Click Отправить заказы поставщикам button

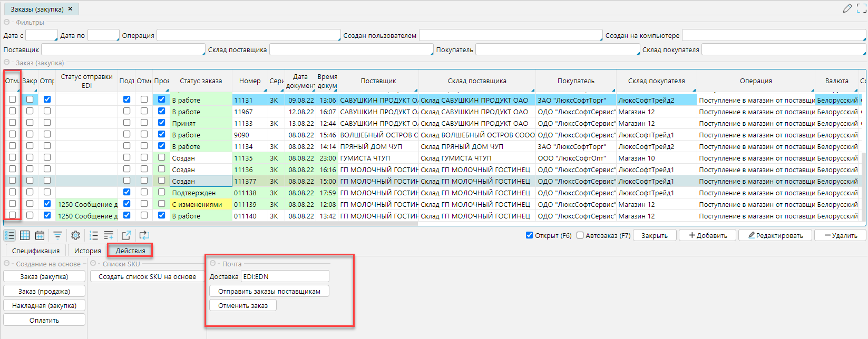(269, 291)
